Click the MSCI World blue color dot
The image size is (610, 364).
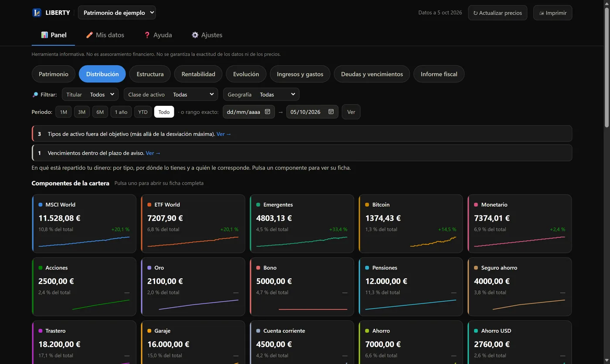click(41, 205)
